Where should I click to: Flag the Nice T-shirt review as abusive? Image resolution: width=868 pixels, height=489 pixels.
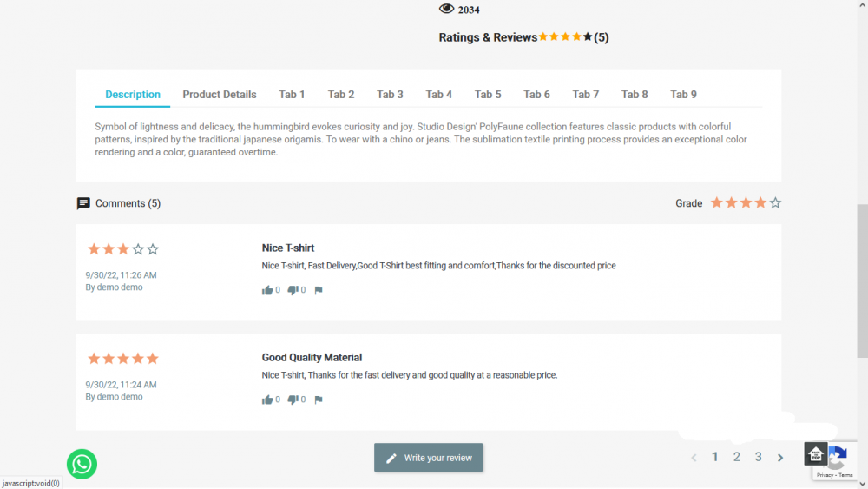coord(319,290)
